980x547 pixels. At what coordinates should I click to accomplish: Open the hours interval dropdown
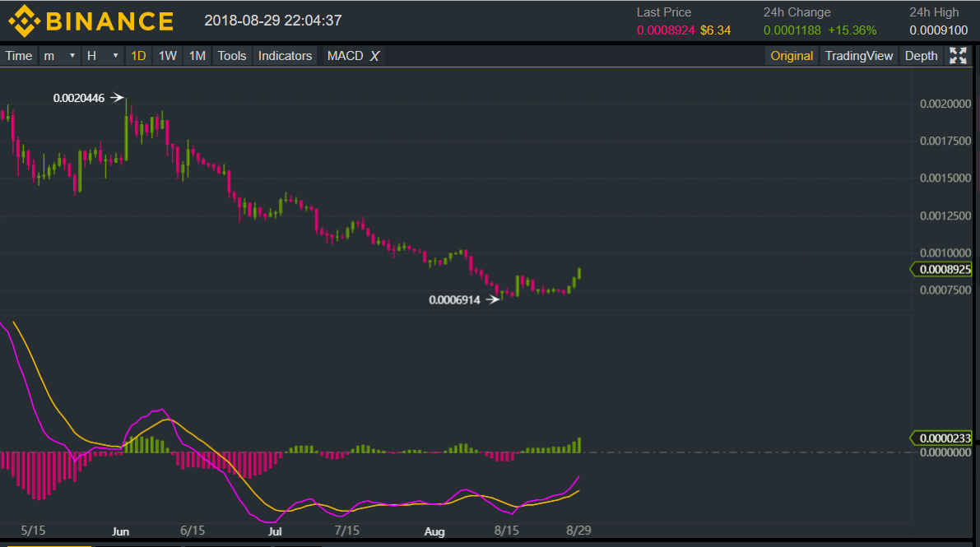coord(103,56)
